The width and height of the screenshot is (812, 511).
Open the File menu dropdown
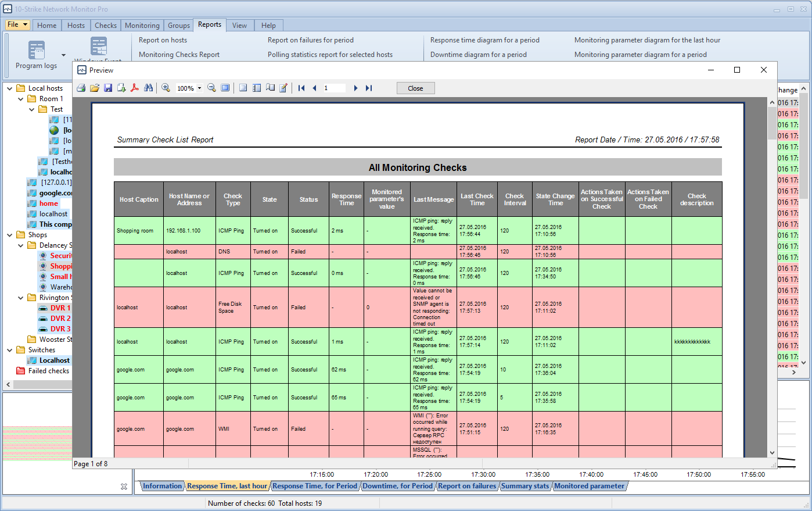point(18,24)
